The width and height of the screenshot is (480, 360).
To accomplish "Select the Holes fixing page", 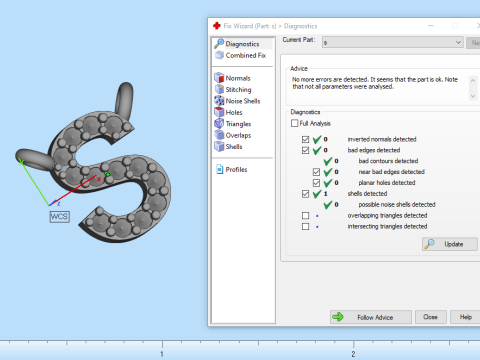I will tap(228, 112).
